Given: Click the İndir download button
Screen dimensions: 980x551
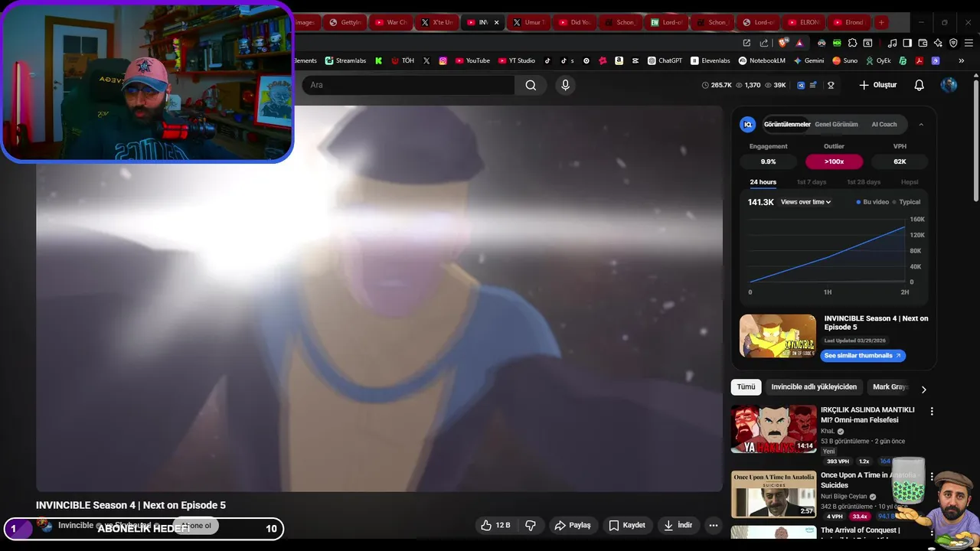Looking at the screenshot, I should [x=678, y=525].
